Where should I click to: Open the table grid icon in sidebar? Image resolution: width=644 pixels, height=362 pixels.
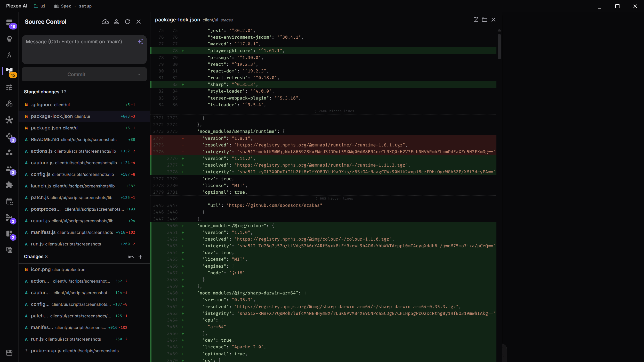pyautogui.click(x=9, y=250)
